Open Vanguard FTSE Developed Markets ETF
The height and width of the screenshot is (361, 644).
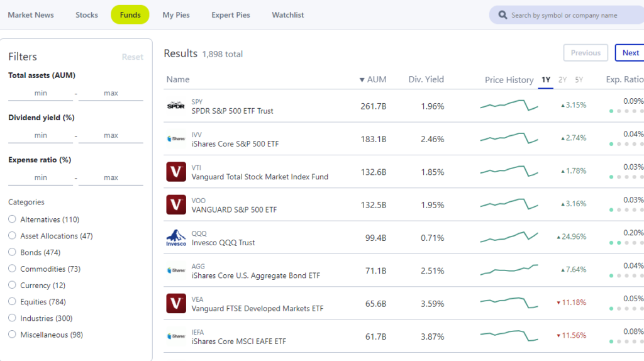click(x=257, y=308)
